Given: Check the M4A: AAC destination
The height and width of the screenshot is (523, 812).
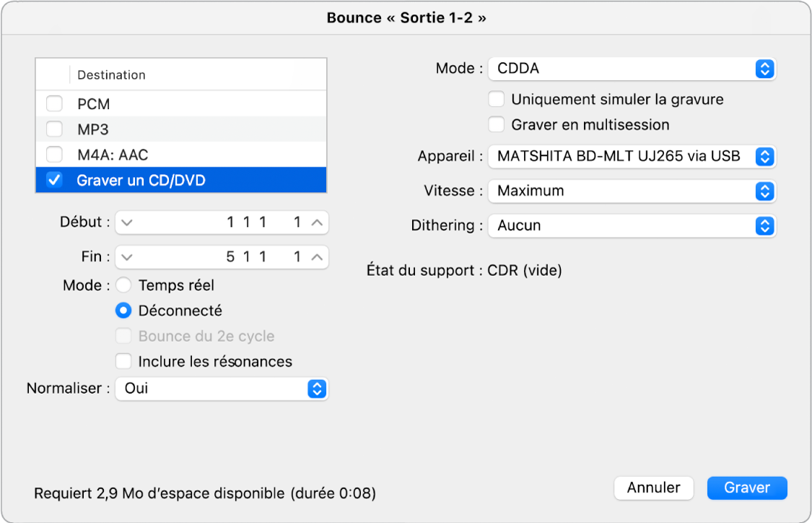Looking at the screenshot, I should point(54,154).
